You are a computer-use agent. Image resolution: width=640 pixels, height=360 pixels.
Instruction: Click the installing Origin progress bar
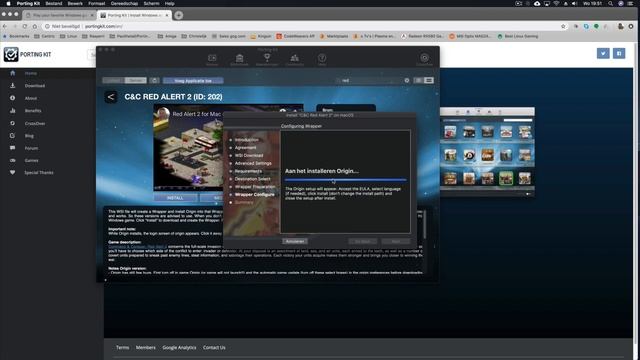345,180
